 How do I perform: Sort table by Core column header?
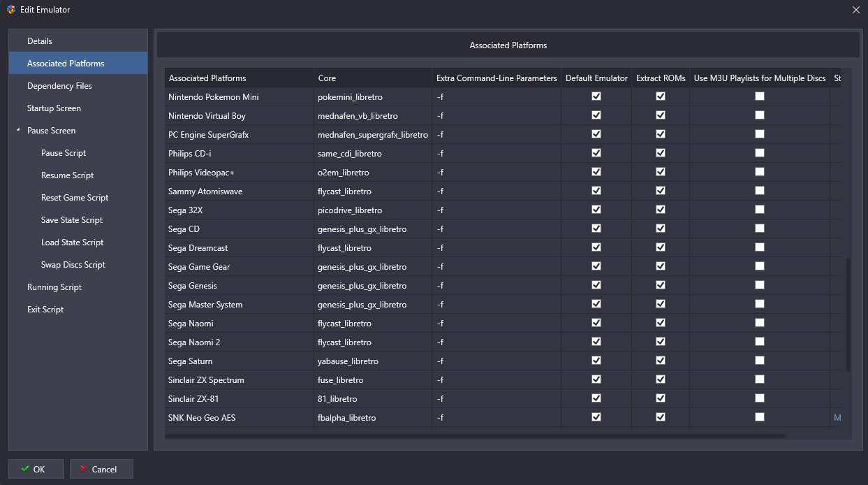[x=373, y=78]
